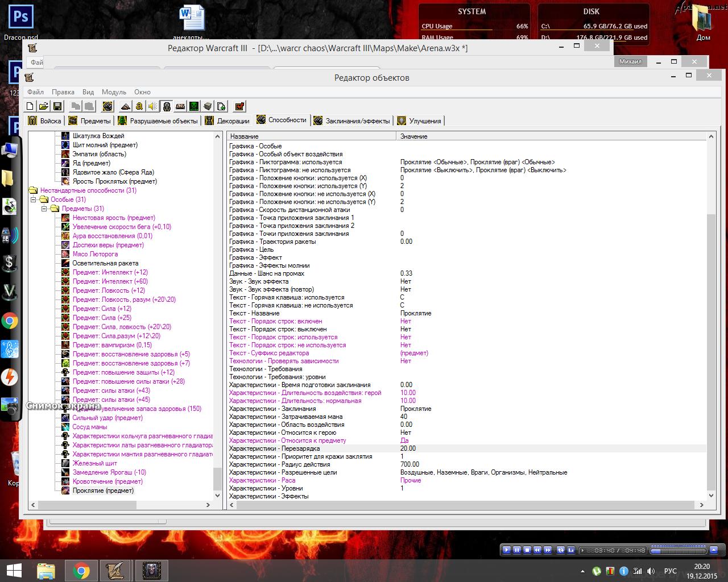Screen dimensions: 728x582
Task: Click Значение column header
Action: [x=551, y=136]
